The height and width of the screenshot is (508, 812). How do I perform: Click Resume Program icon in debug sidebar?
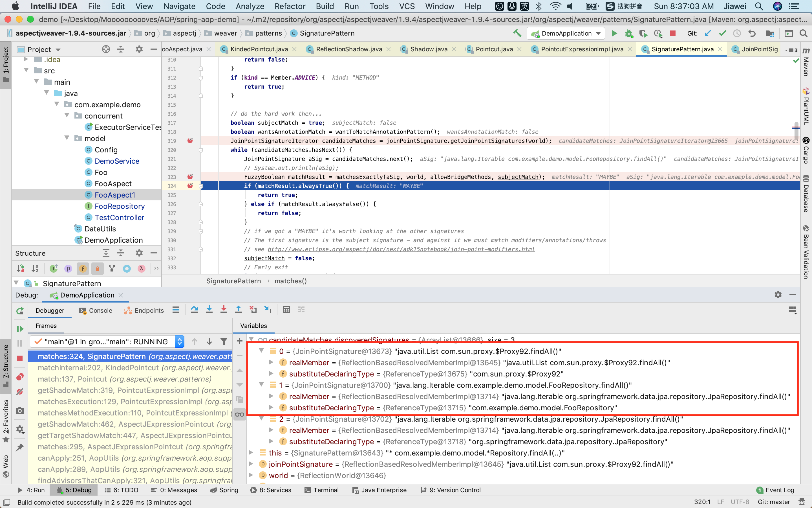click(x=20, y=329)
